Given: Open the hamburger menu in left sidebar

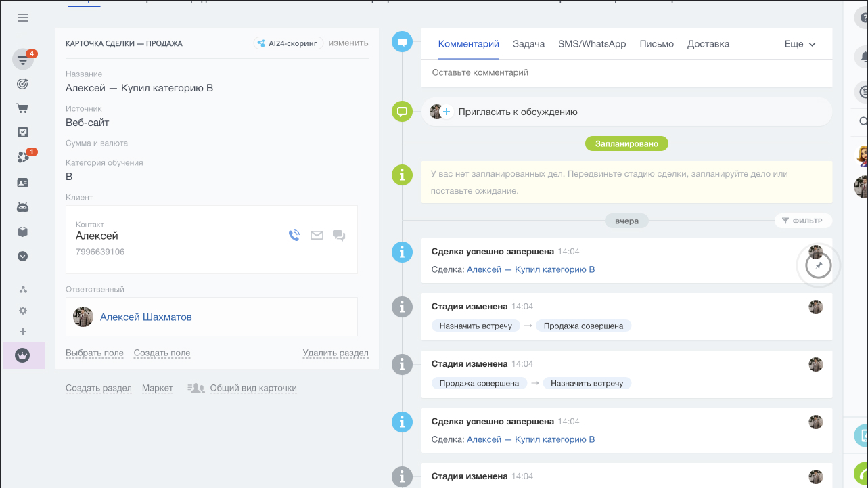Looking at the screenshot, I should pos(23,18).
